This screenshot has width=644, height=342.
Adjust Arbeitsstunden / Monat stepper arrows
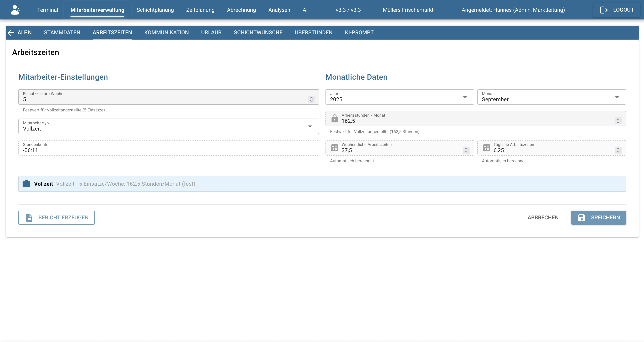coord(618,121)
